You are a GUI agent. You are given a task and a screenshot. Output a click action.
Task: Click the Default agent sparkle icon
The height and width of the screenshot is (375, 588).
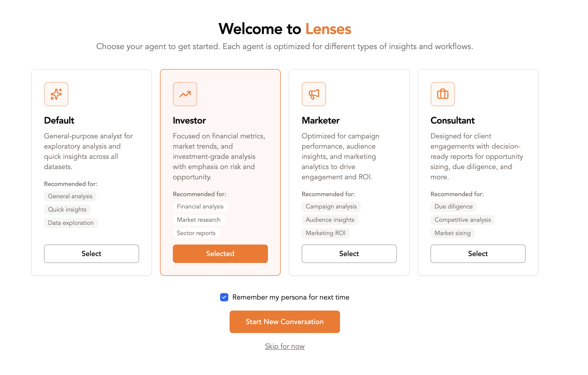click(56, 94)
